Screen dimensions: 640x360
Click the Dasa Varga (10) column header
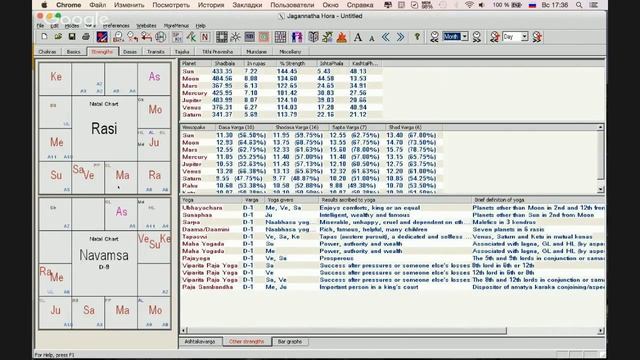pos(244,127)
